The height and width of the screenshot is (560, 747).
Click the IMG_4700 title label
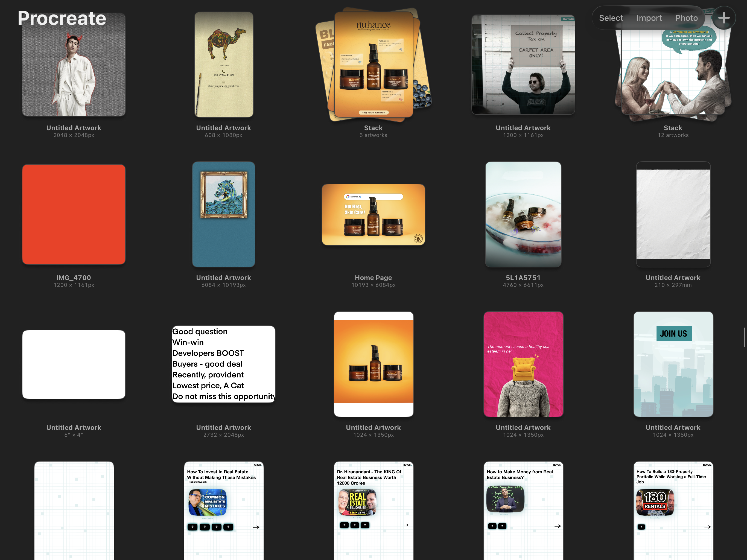click(x=74, y=278)
